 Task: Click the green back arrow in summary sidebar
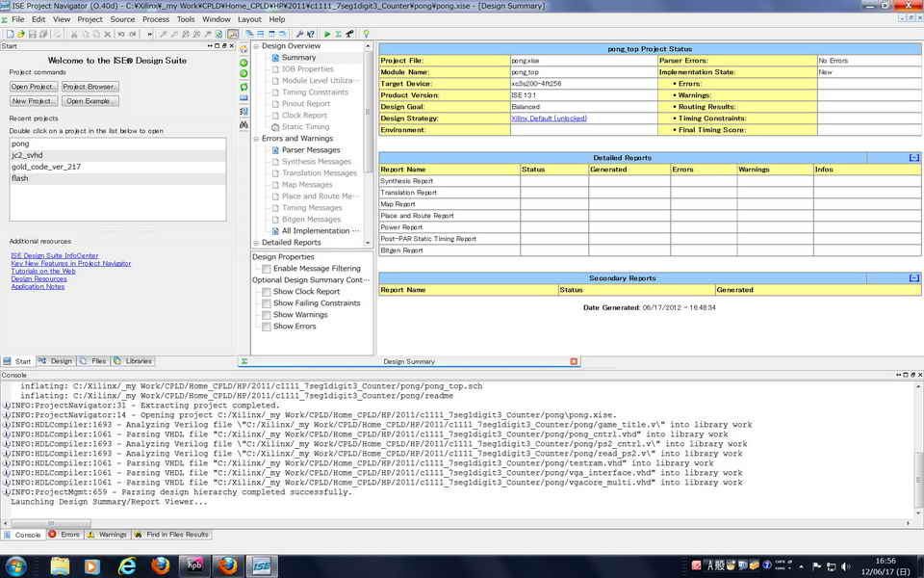click(244, 63)
